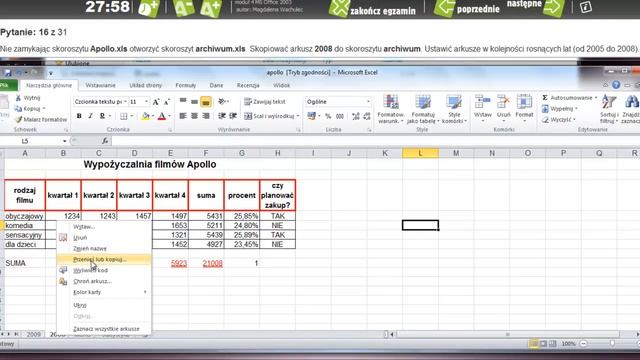Open the Wstawianie ribbon tab
Image resolution: width=640 pixels, height=360 pixels.
click(100, 85)
